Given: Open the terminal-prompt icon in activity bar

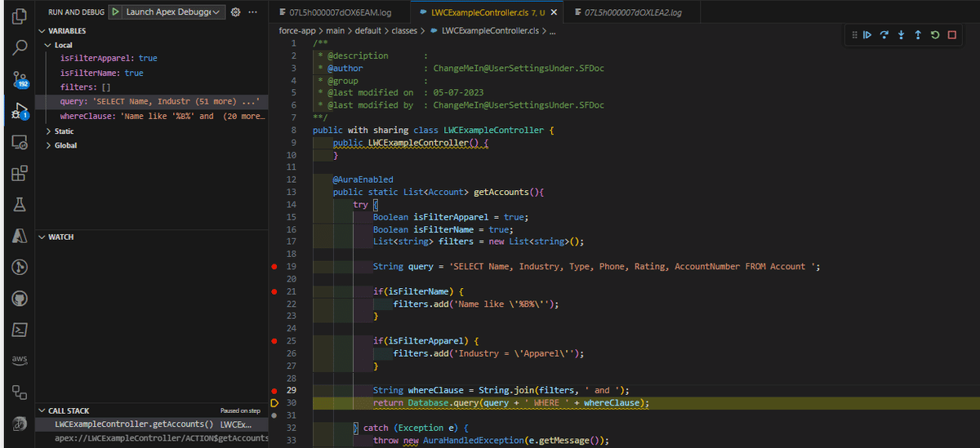Looking at the screenshot, I should tap(20, 330).
